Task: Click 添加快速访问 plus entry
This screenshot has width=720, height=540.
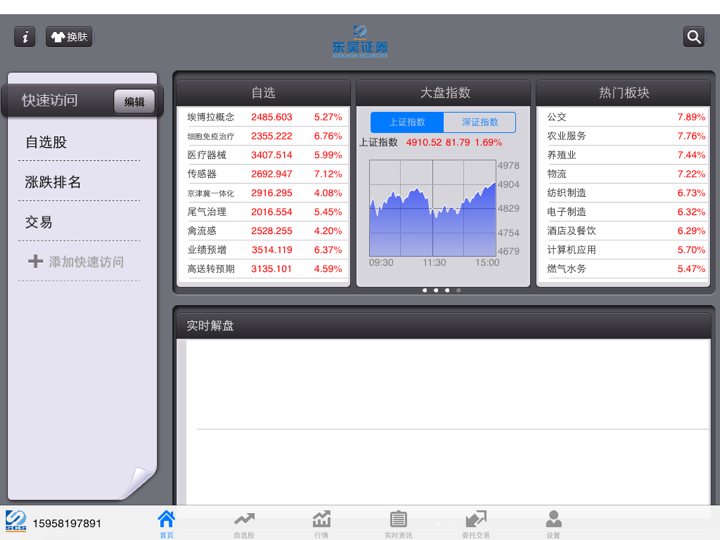Action: pyautogui.click(x=79, y=262)
